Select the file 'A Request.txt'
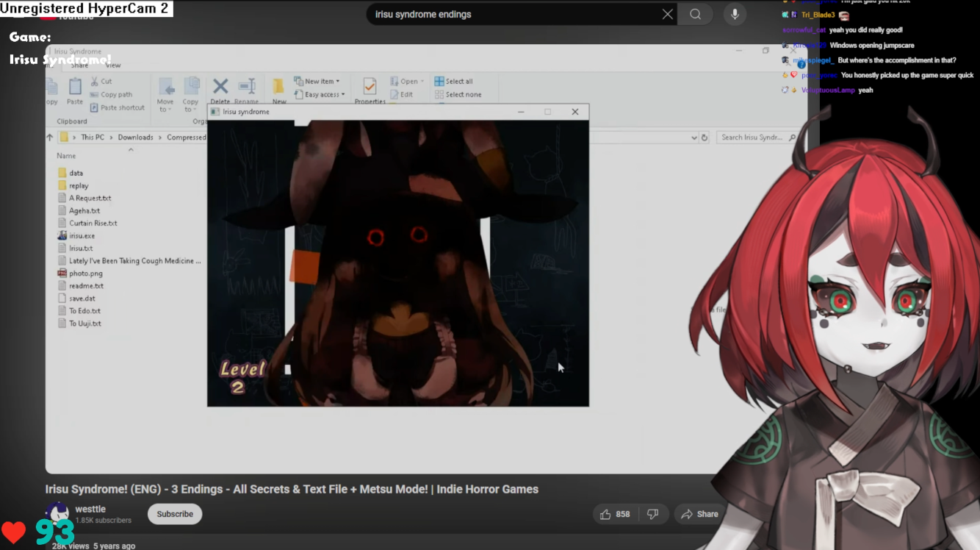The width and height of the screenshot is (980, 550). (84, 198)
